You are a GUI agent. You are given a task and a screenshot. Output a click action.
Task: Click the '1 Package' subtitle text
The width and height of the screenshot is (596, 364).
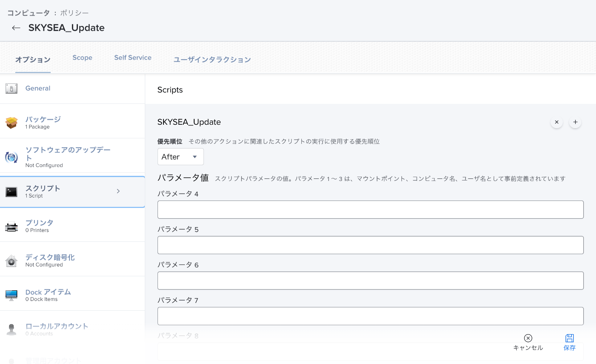pos(37,127)
